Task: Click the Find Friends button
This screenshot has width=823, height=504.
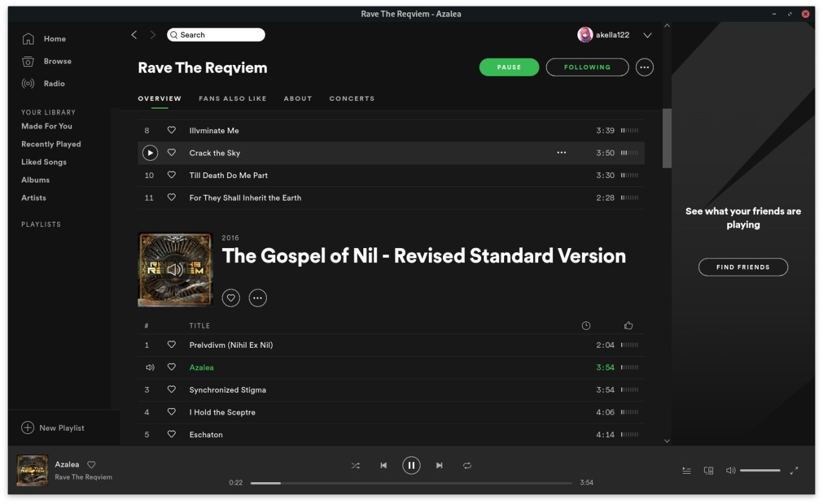Action: (743, 267)
